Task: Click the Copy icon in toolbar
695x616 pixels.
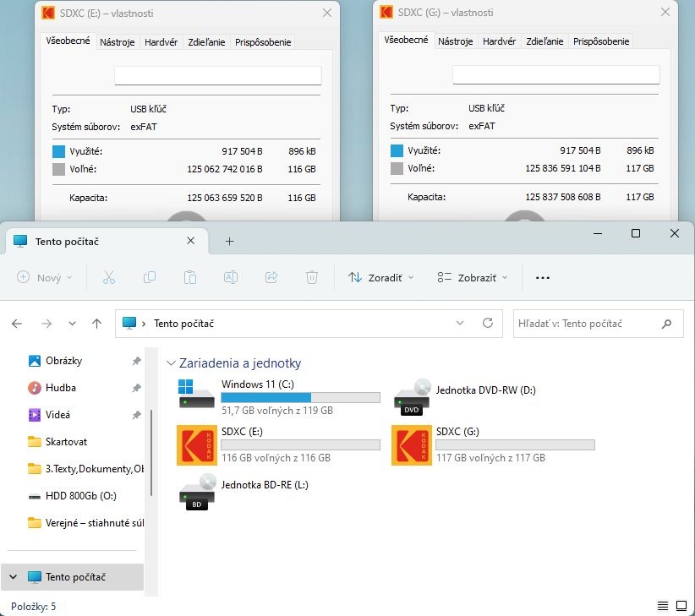Action: 150,277
